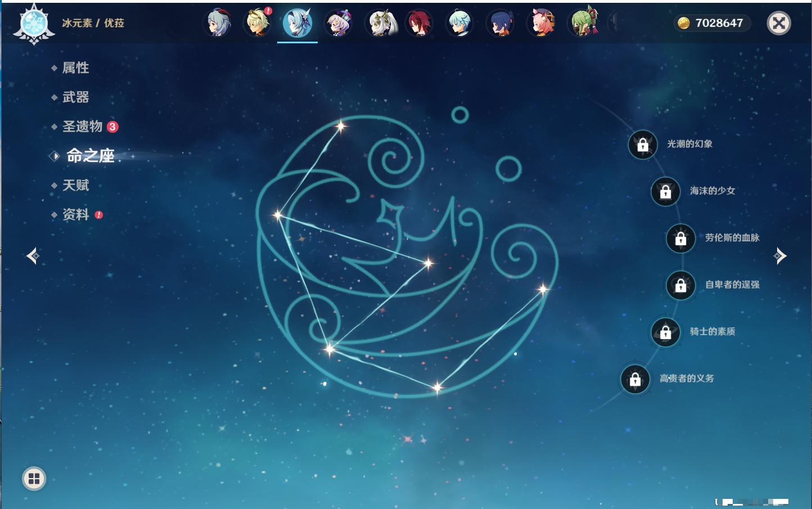Open locked constellation 骑士的素质

[666, 332]
